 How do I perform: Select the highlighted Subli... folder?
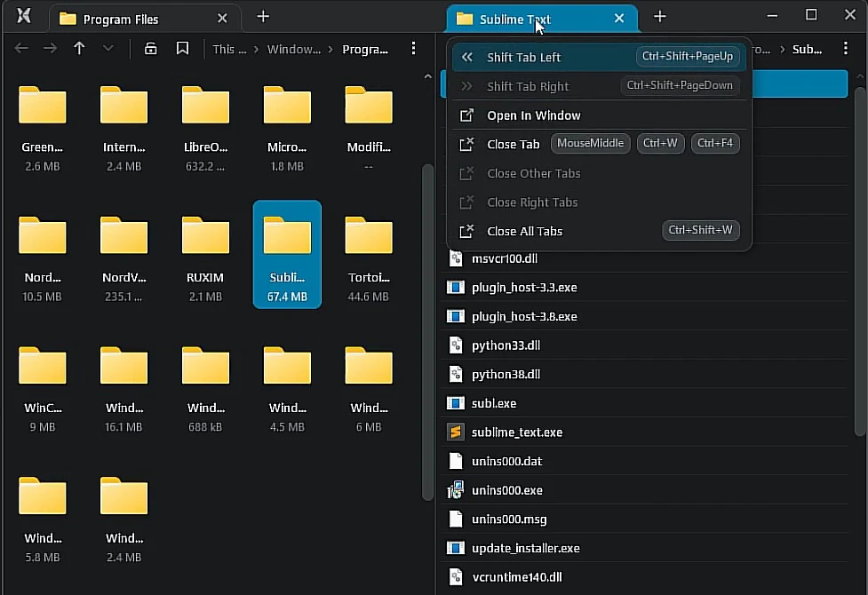tap(287, 254)
